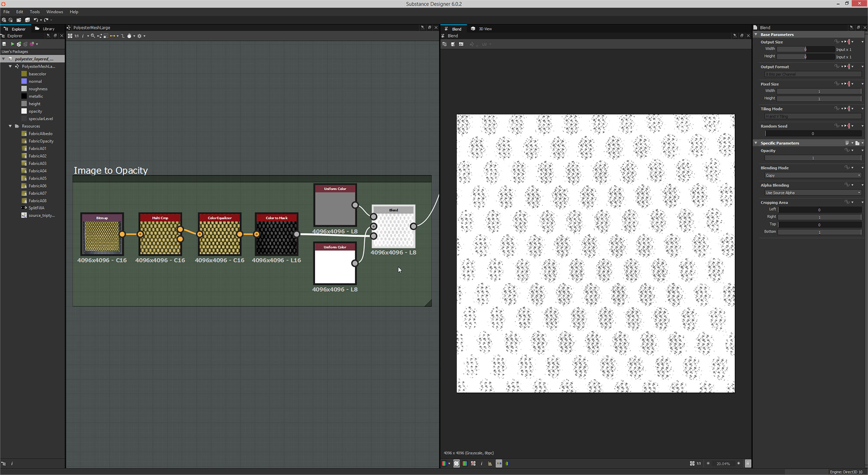Toggle the 2D view zoom lock icon
868x475 pixels.
748,463
